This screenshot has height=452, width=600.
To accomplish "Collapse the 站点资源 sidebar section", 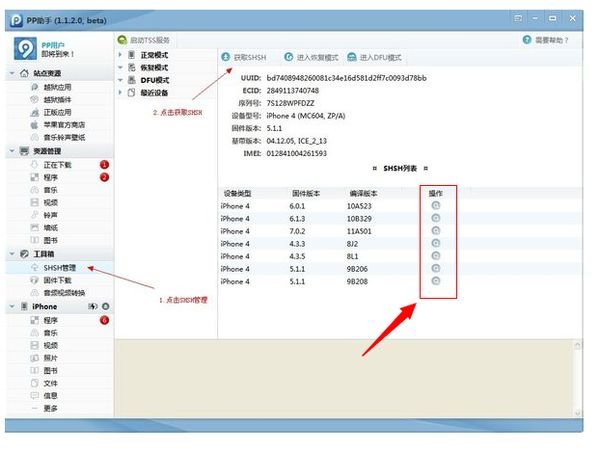I will (11, 74).
